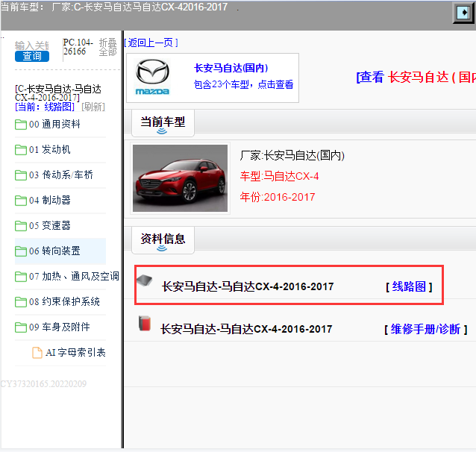Viewport: 476px width, 452px height.
Task: Click the 长安马自达-马自达CX-4-2016-2017 title in 线路图 row
Action: point(248,286)
